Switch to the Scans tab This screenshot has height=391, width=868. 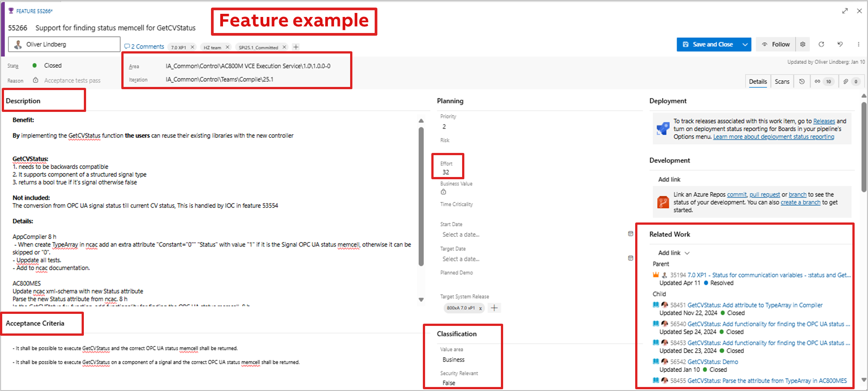(x=782, y=82)
